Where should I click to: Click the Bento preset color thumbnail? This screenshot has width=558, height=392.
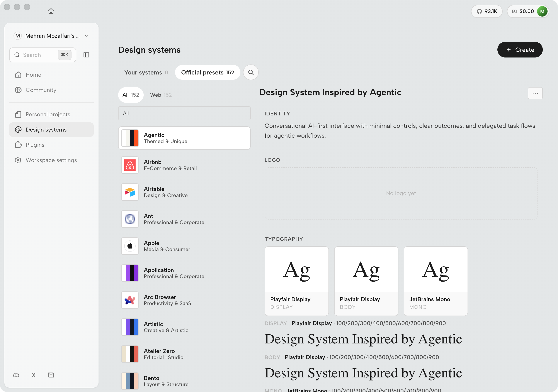(x=130, y=381)
